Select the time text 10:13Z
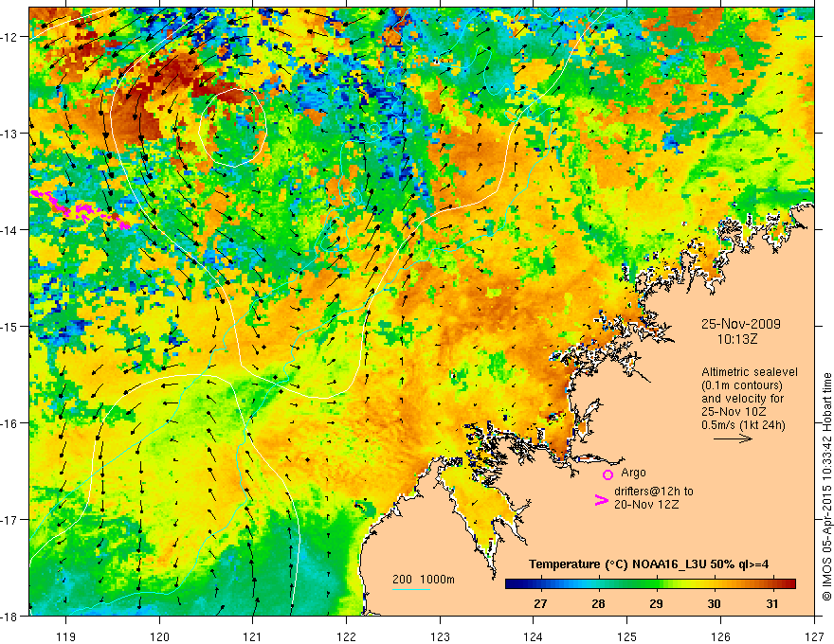This screenshot has height=644, width=834. pos(737,338)
